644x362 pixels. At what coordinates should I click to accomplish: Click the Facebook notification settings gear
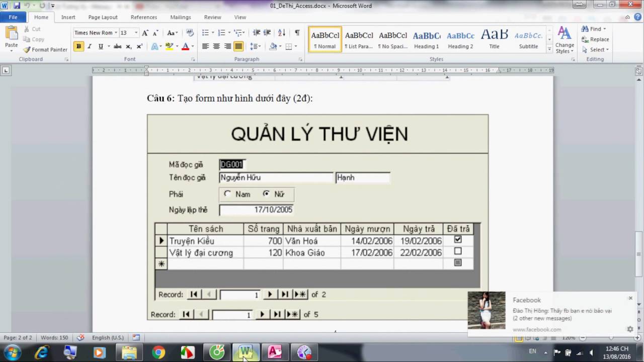[x=630, y=329]
